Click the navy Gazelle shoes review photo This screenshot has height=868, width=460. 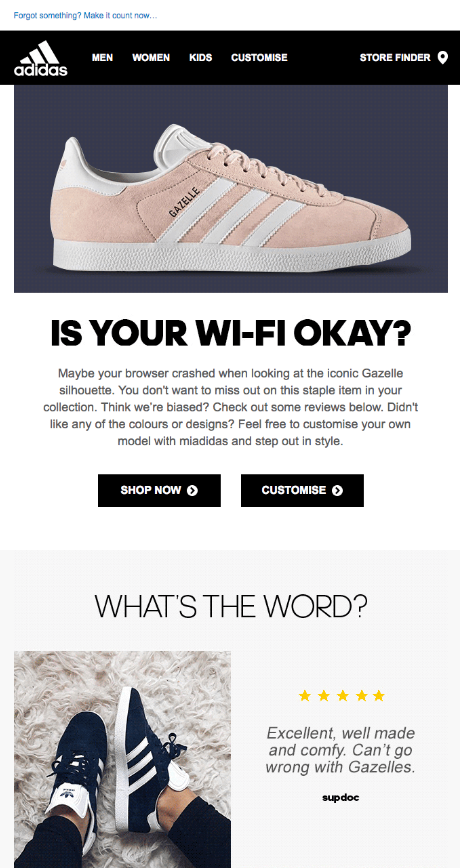pyautogui.click(x=122, y=759)
